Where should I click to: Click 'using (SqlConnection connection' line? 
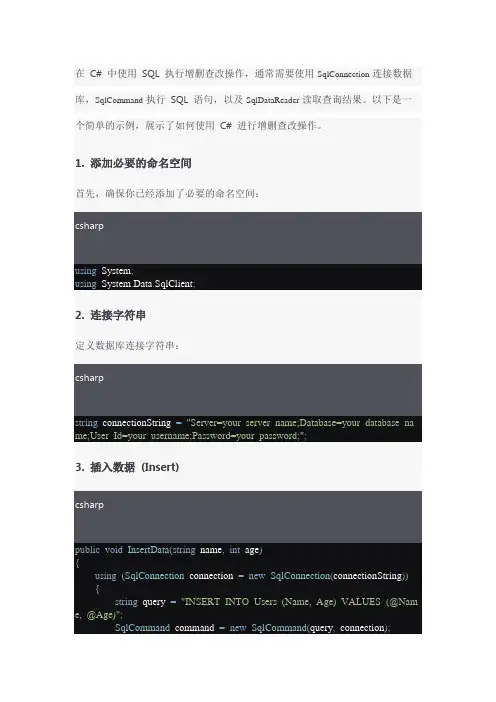pos(252,576)
